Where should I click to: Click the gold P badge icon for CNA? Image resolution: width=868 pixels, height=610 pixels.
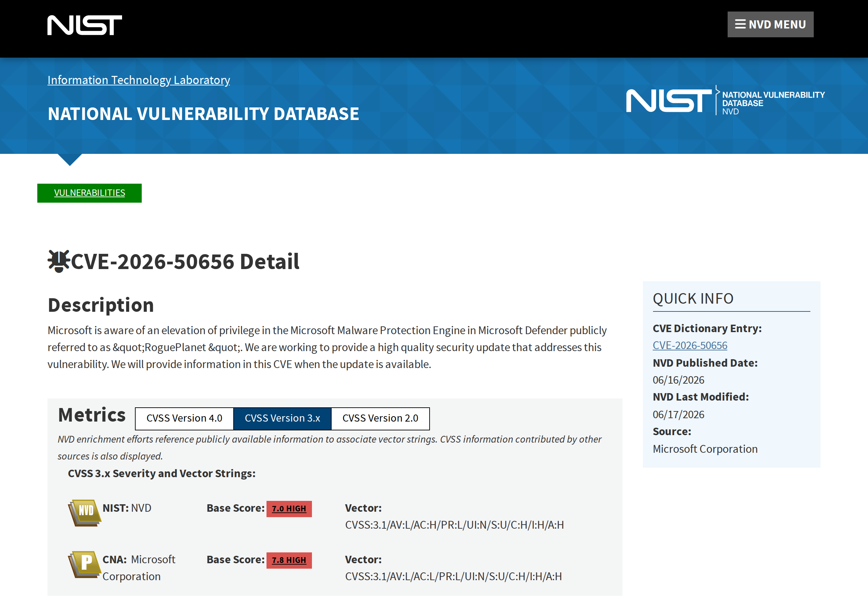pos(85,564)
